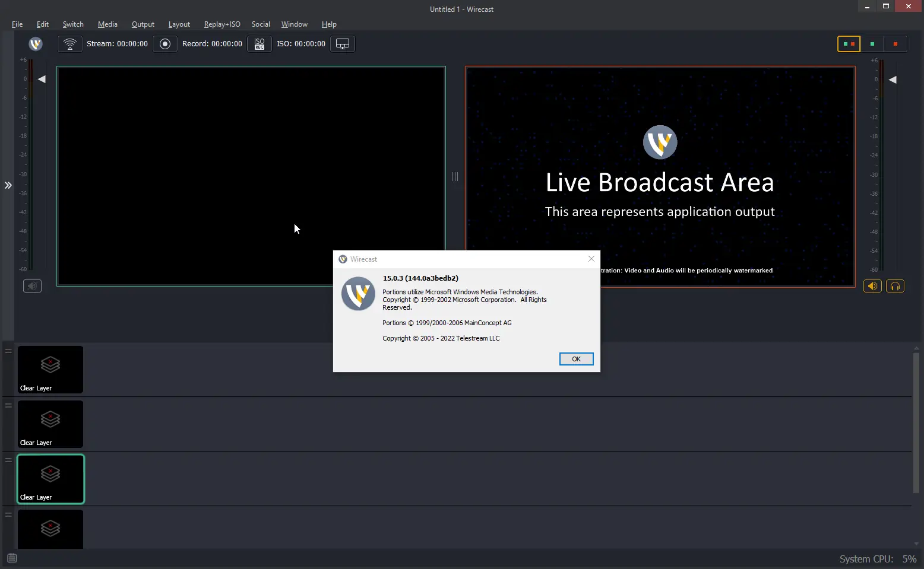Click the scroll-down arrow of shot list
924x569 pixels.
pyautogui.click(x=916, y=543)
